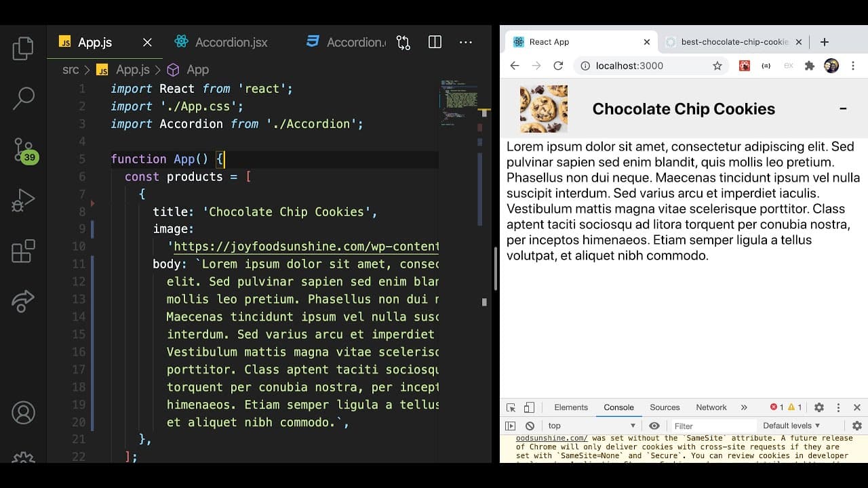Show the console sidebar
This screenshot has height=488, width=868.
(511, 426)
